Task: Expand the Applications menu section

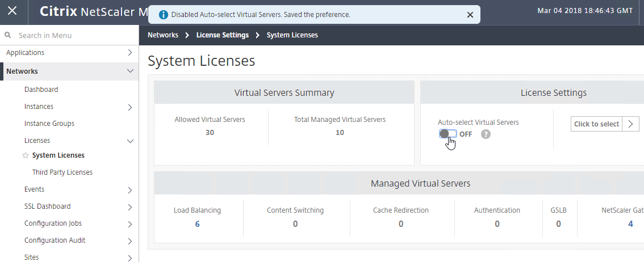Action: click(130, 53)
